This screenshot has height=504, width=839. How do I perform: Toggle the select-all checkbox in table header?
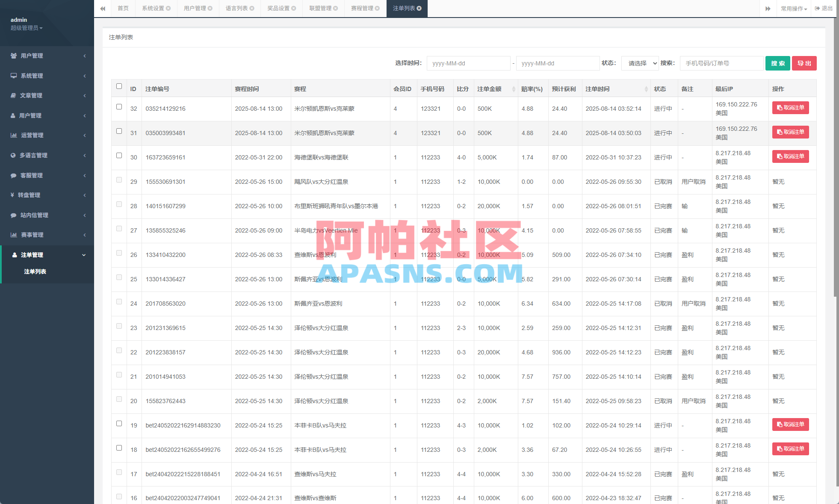[119, 86]
